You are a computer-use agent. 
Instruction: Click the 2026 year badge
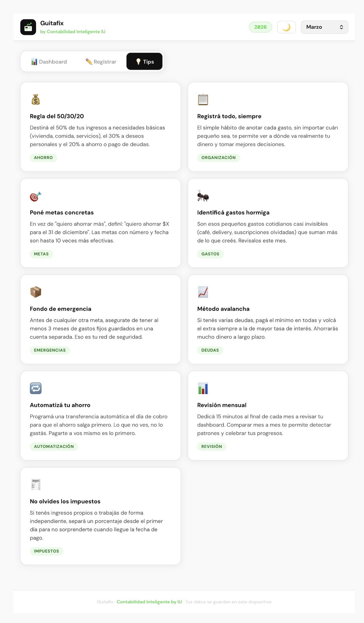pyautogui.click(x=260, y=27)
